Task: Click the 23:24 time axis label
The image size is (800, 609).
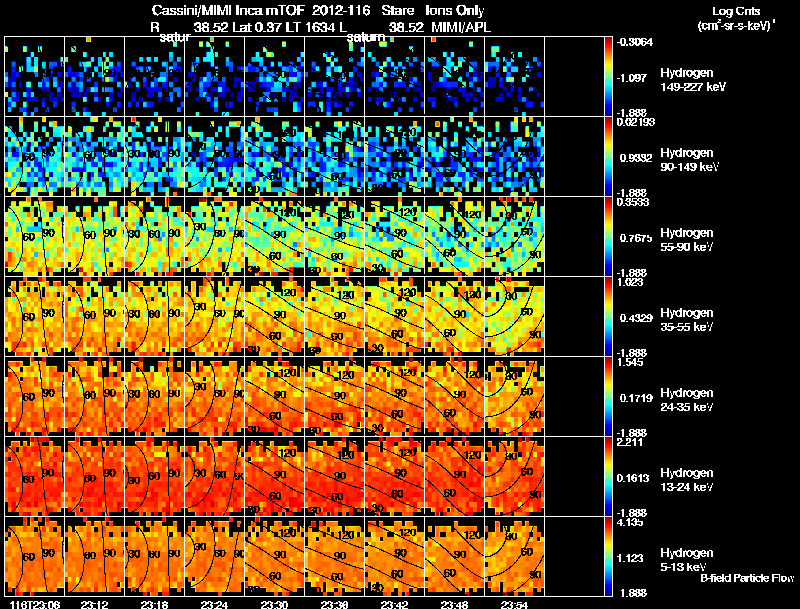Action: 214,604
